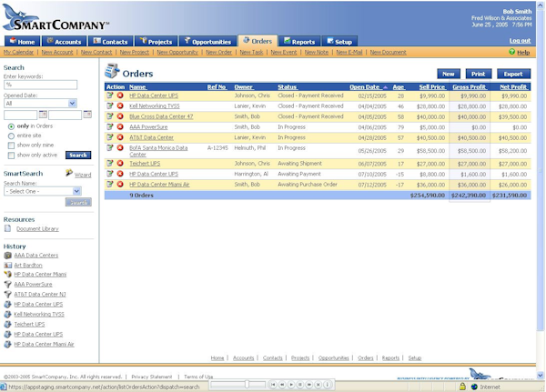Delete the AAA PowerSure order row
The height and width of the screenshot is (392, 546).
click(x=120, y=126)
